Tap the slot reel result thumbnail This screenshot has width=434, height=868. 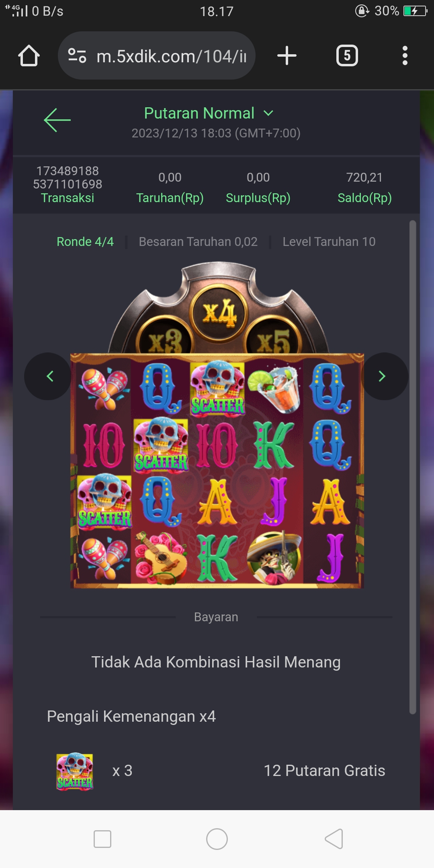217,471
